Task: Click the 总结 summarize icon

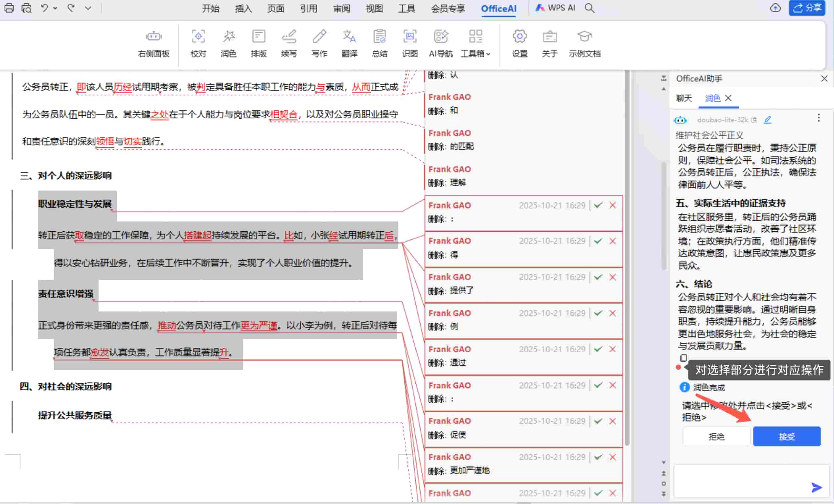Action: click(x=380, y=43)
